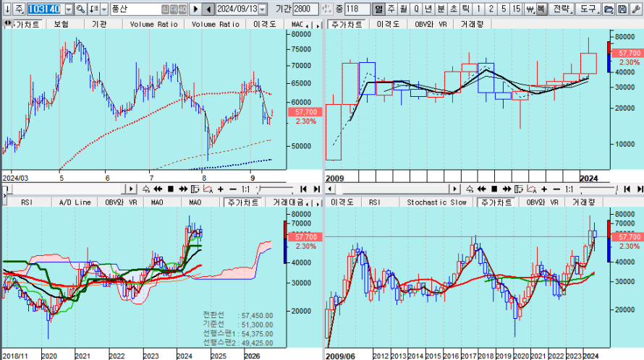Click the save chart floppy disk icon
This screenshot has height=360, width=644.
click(622, 9)
